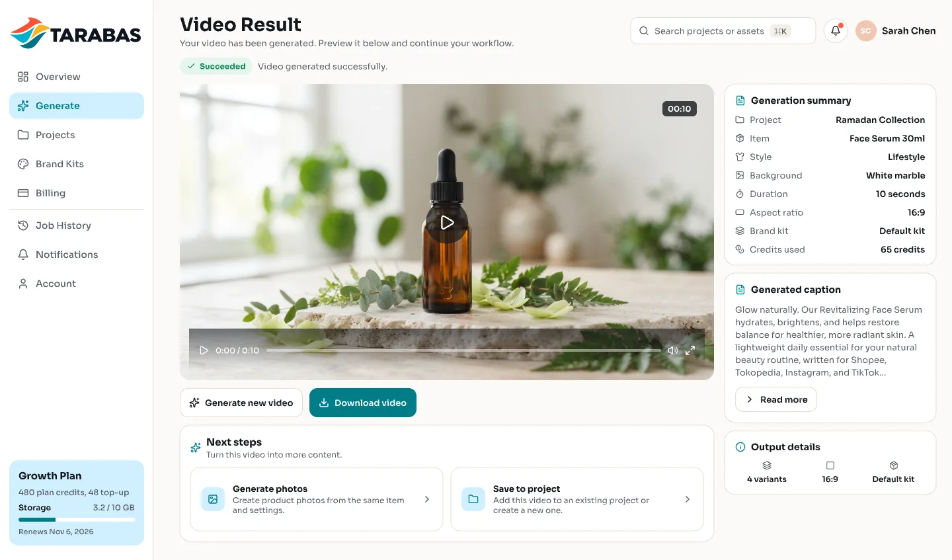This screenshot has height=560, width=952.
Task: Click the Output details info icon
Action: tap(740, 447)
